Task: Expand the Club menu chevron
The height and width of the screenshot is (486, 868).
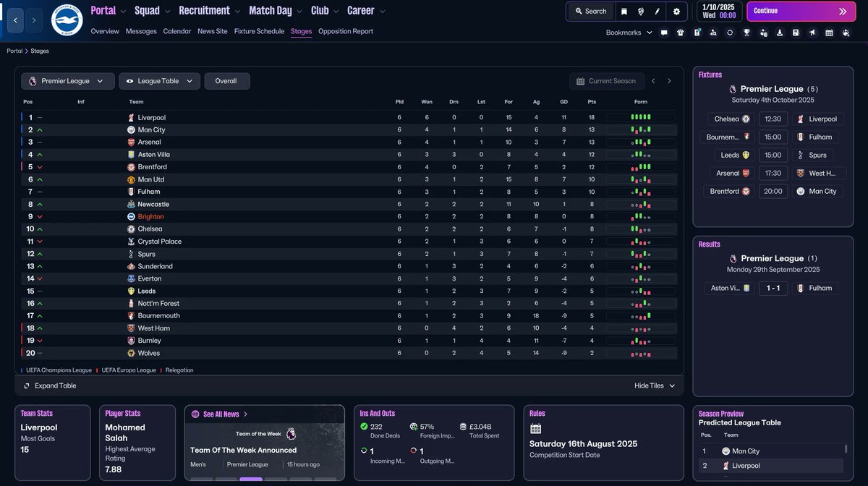Action: pyautogui.click(x=336, y=12)
